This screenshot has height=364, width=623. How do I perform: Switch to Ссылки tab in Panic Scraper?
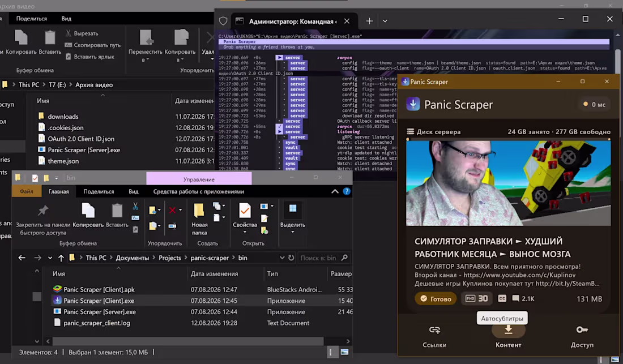(434, 337)
